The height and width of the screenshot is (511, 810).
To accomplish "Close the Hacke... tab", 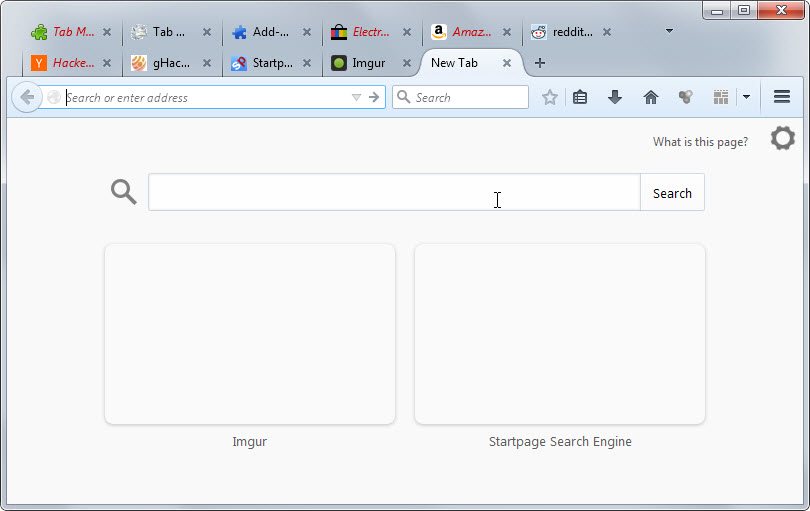I will click(x=107, y=63).
